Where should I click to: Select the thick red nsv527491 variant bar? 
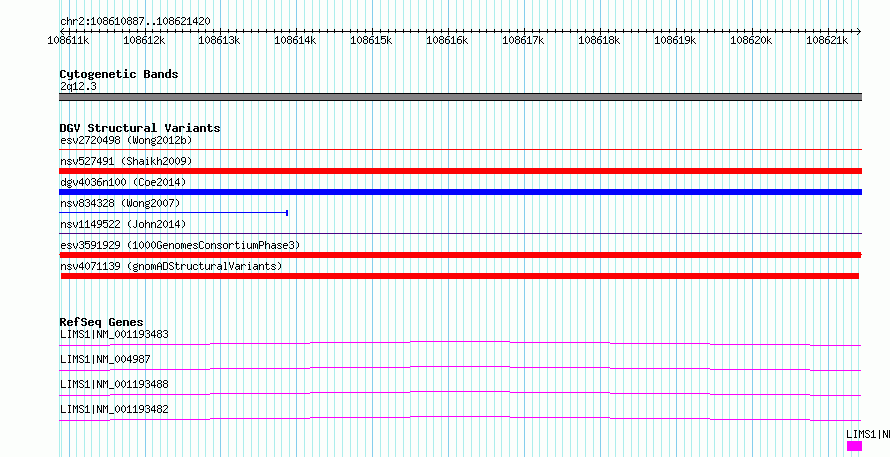tap(460, 171)
